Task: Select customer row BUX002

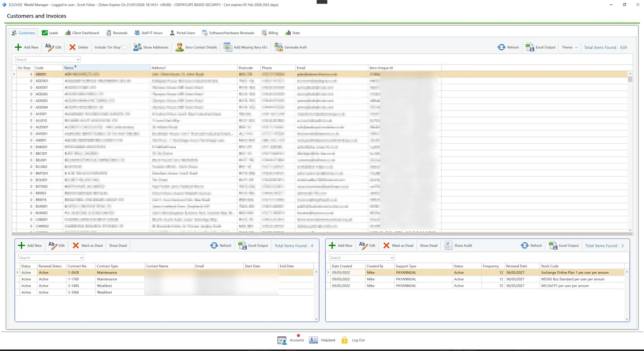Action: [x=320, y=213]
